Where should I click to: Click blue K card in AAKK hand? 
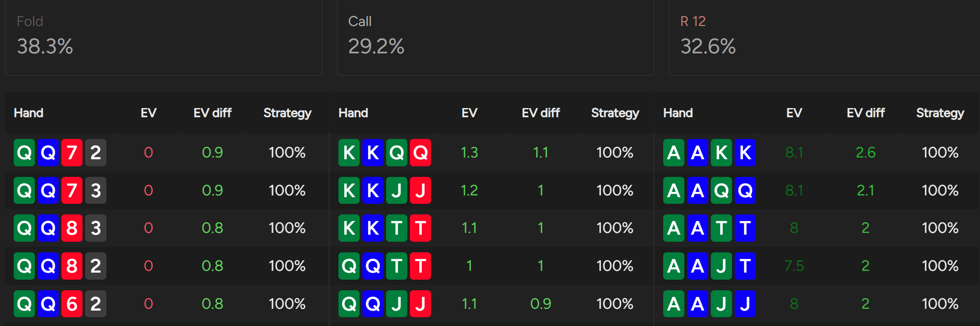click(745, 153)
